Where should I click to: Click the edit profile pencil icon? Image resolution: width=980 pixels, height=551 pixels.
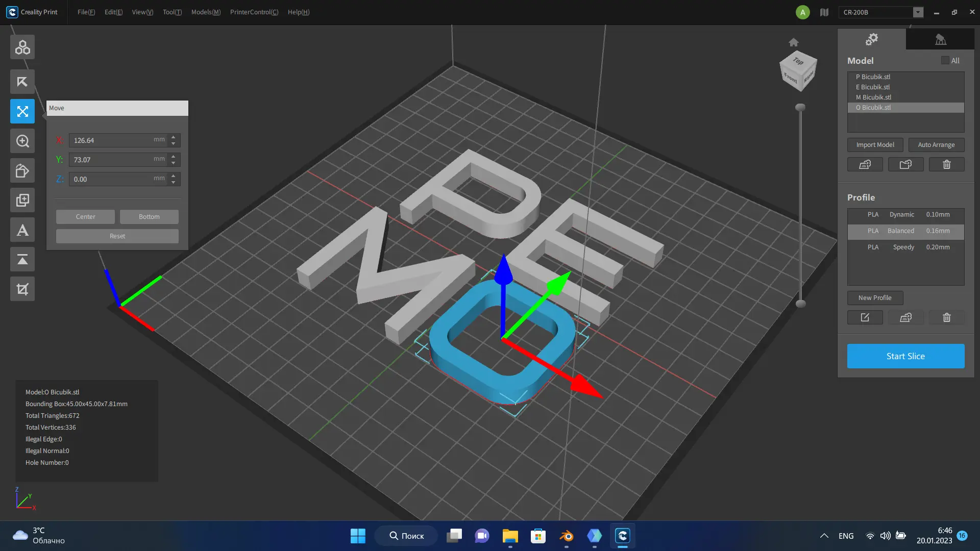click(865, 317)
